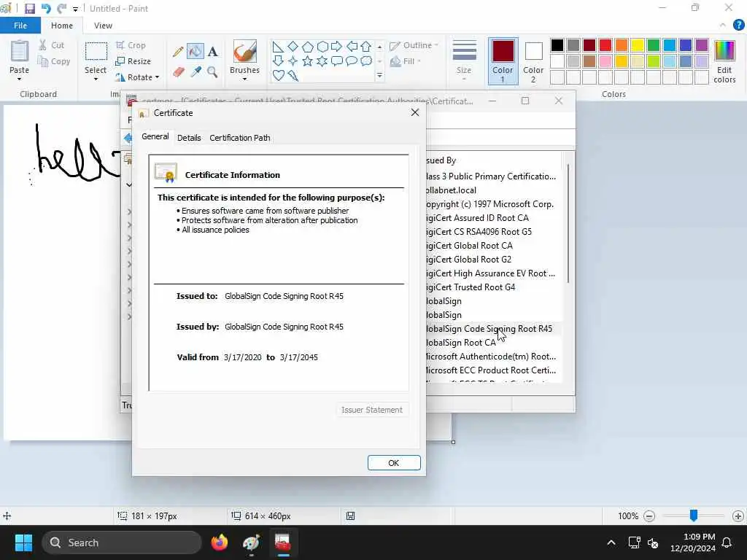Open the Paint taskbar icon

click(251, 542)
